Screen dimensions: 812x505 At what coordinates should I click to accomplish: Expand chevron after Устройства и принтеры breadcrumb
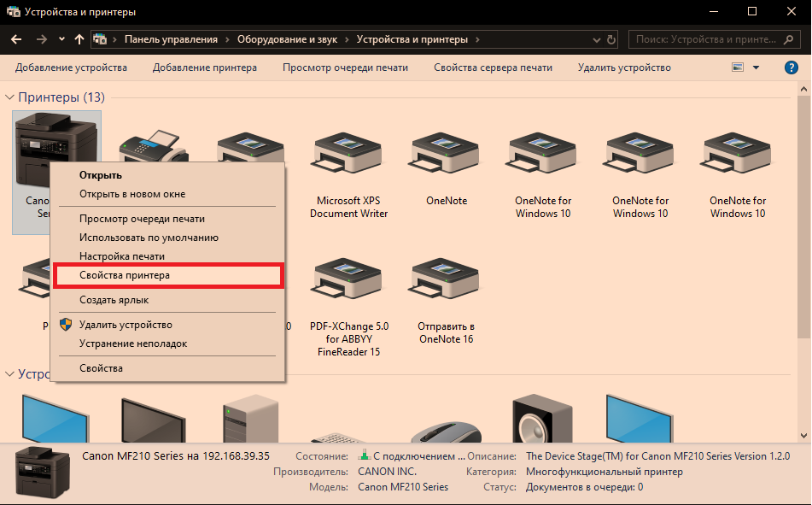477,39
